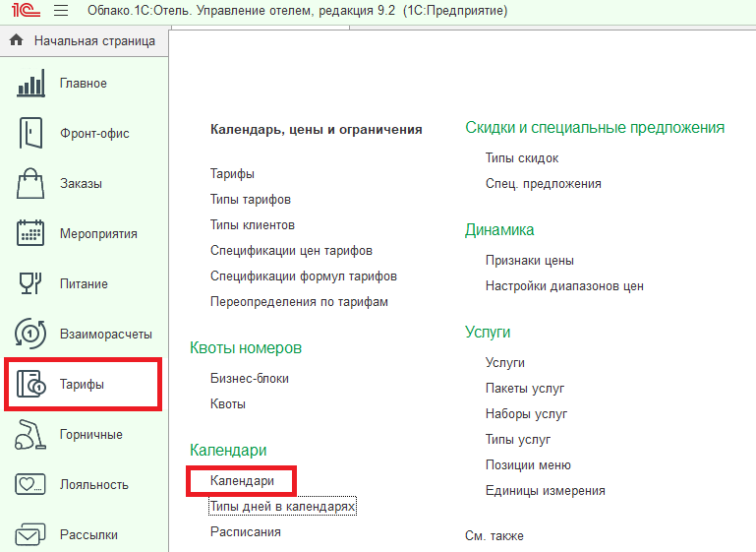The width and height of the screenshot is (756, 552).
Task: Select the Тарифы section label
Action: (82, 384)
